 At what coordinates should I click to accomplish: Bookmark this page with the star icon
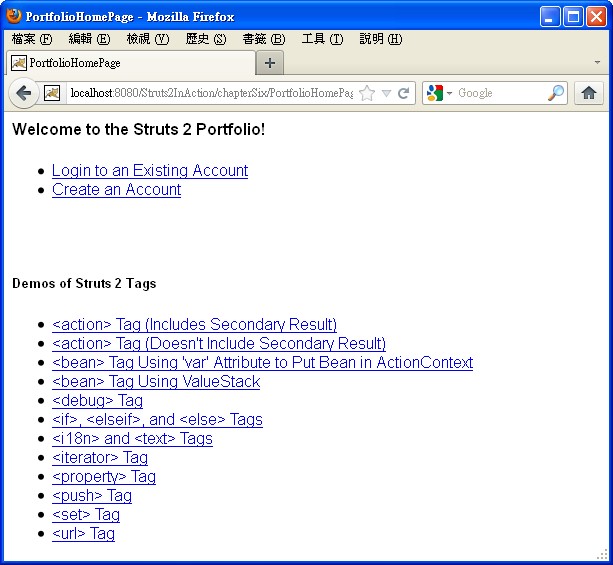(367, 93)
